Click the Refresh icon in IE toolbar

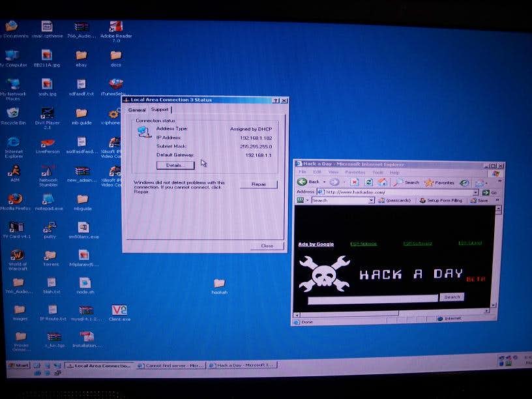coord(369,183)
